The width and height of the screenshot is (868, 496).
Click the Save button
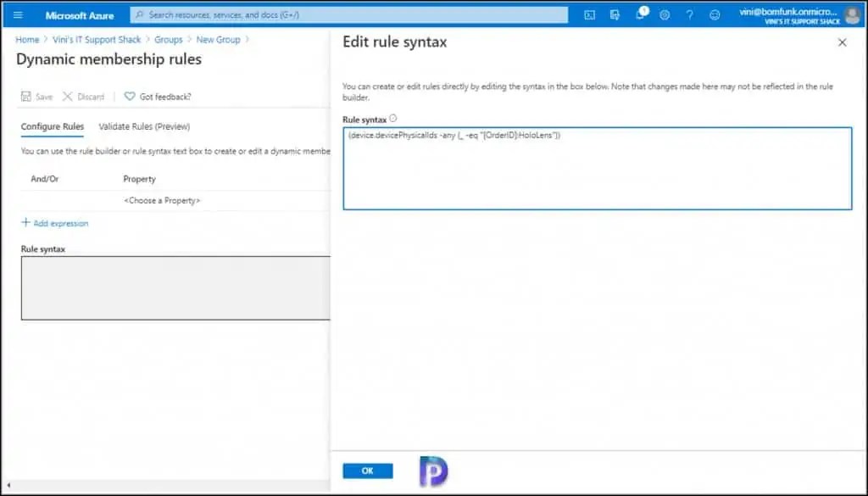[x=36, y=96]
